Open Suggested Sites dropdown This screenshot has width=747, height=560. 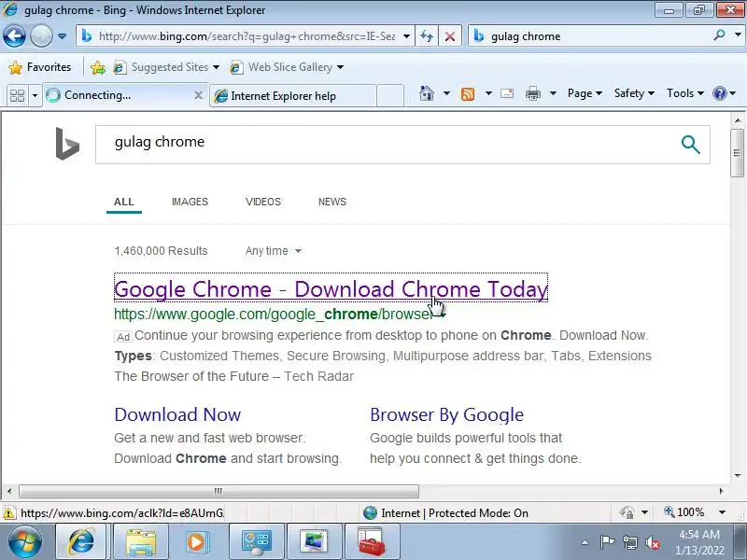pos(166,67)
